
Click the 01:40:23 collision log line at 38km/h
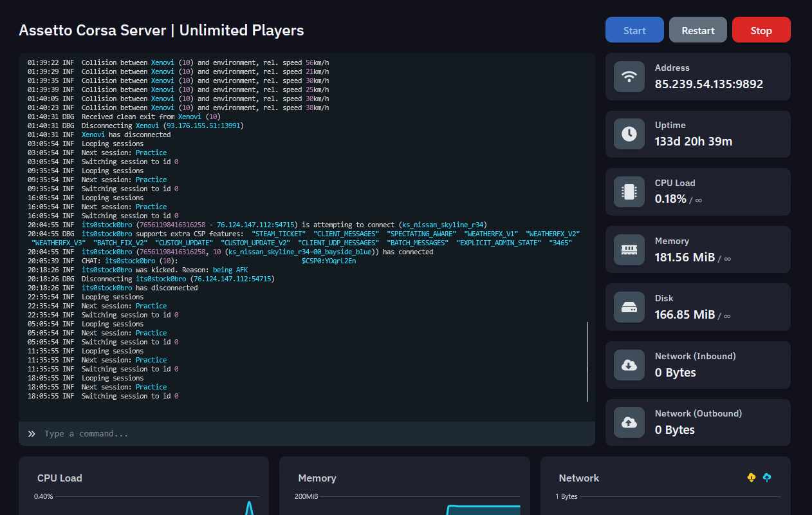tap(178, 108)
